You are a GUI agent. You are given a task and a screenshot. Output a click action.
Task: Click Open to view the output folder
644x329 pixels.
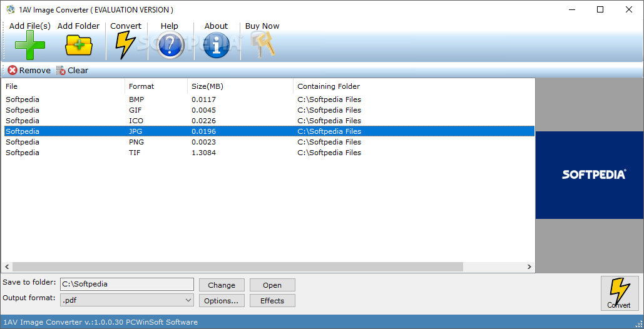tap(272, 285)
